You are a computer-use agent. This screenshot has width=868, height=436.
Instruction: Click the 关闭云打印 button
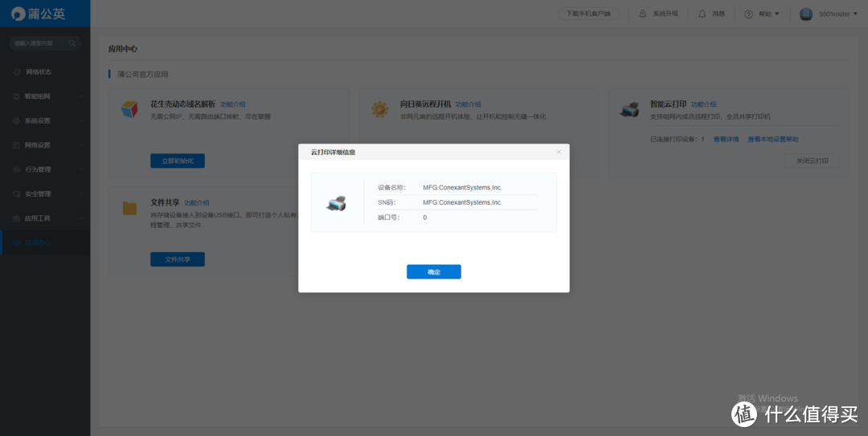[812, 161]
